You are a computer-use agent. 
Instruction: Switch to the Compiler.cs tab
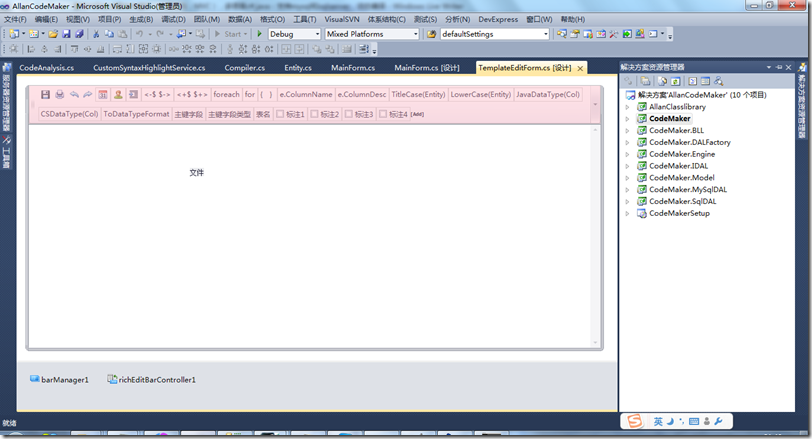(x=244, y=68)
